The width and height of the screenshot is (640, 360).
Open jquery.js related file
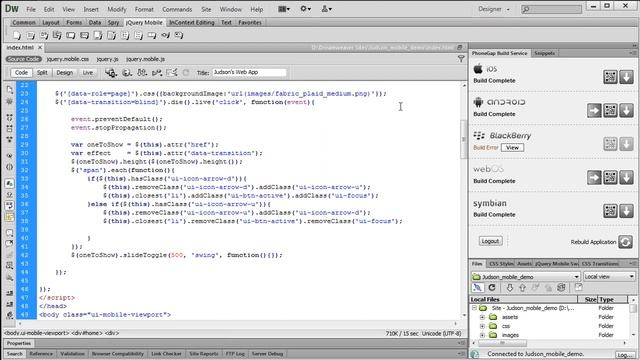click(107, 59)
